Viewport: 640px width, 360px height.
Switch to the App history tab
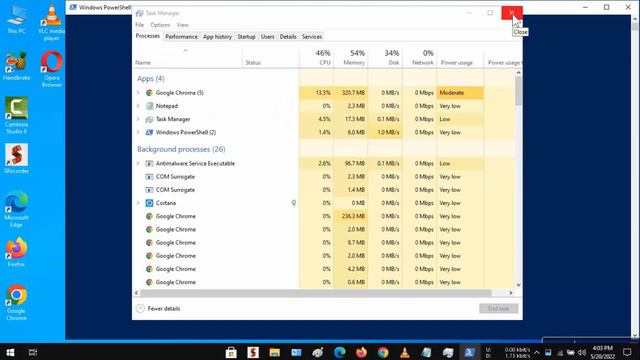pos(217,37)
